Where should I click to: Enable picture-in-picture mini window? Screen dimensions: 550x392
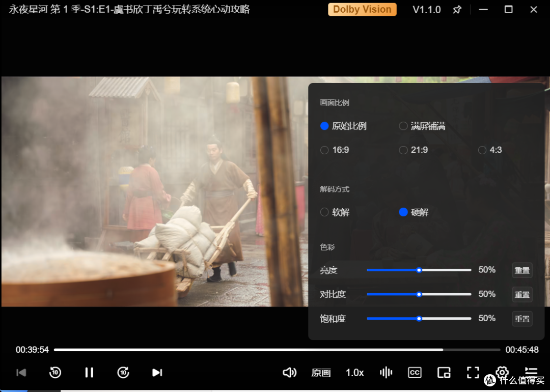click(444, 372)
